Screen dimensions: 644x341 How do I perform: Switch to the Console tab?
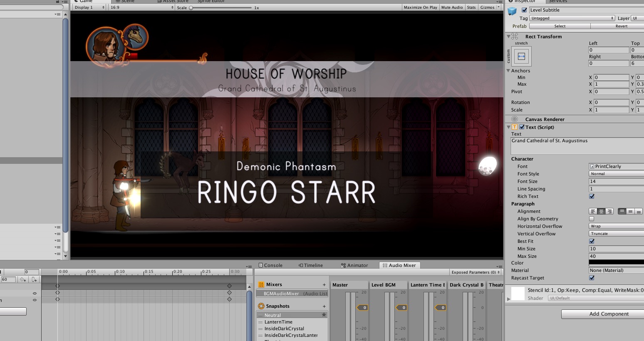tap(270, 265)
